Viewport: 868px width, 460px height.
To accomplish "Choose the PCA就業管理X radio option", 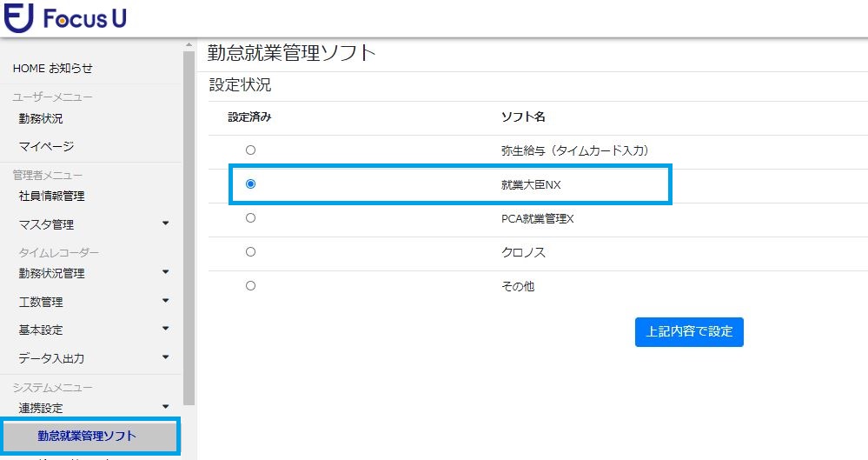I will (x=251, y=218).
